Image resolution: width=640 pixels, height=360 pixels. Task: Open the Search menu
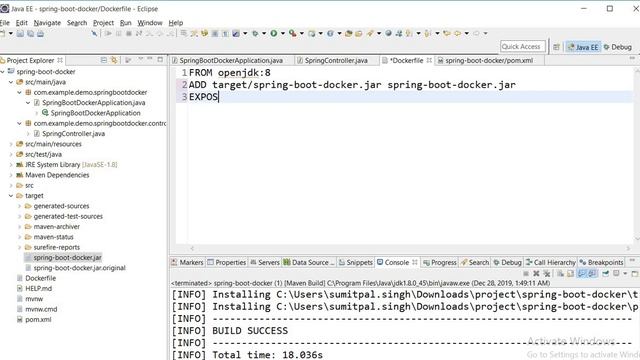[77, 23]
